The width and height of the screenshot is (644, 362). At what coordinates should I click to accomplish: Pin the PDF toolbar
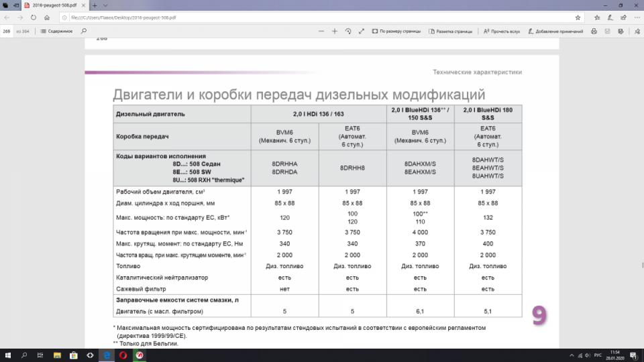pyautogui.click(x=637, y=32)
